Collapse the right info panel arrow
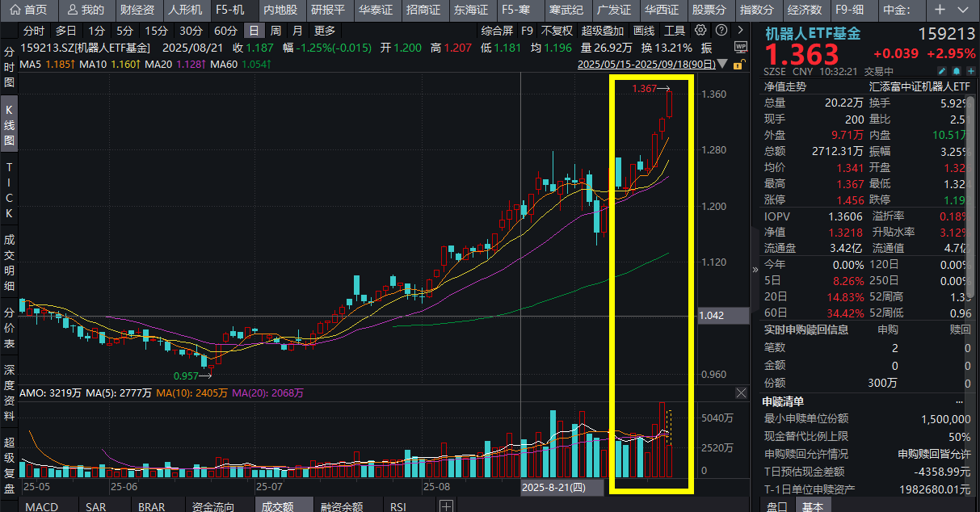This screenshot has height=512, width=980. [755, 271]
